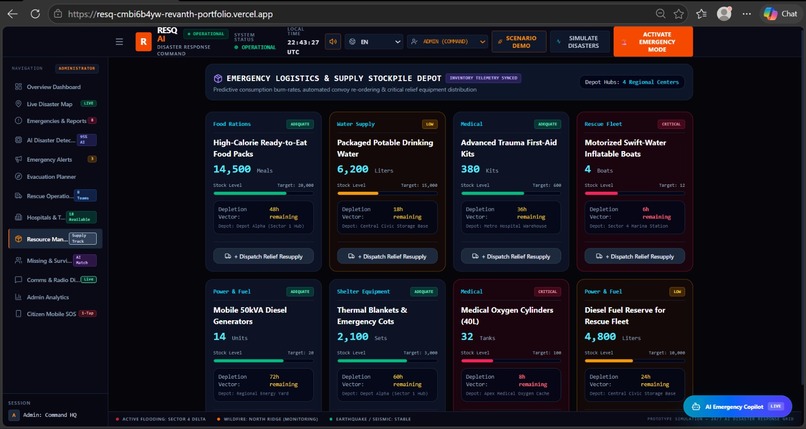Image resolution: width=806 pixels, height=429 pixels.
Task: Click the Citizen Mobile SOS phone icon
Action: click(x=19, y=313)
